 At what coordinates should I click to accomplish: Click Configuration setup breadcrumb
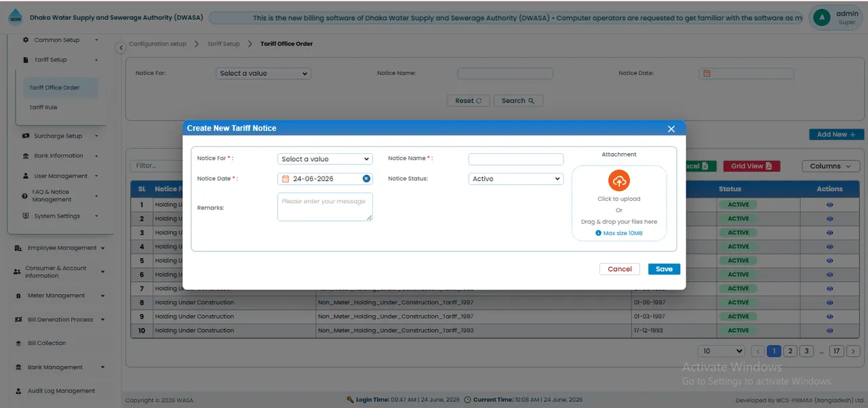point(157,44)
